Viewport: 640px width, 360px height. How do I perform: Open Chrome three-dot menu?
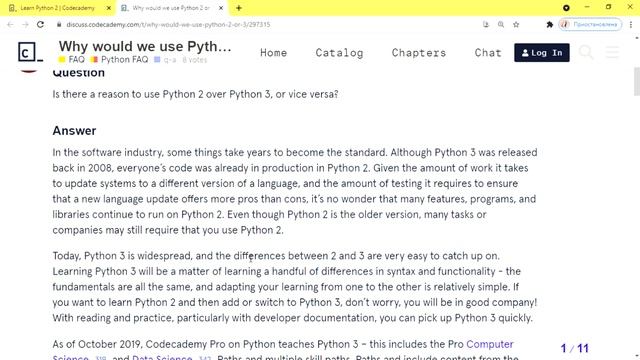click(631, 24)
